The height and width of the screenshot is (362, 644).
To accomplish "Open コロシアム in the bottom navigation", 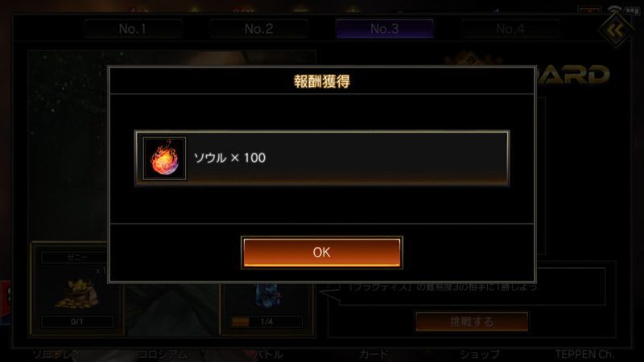I will click(x=163, y=354).
